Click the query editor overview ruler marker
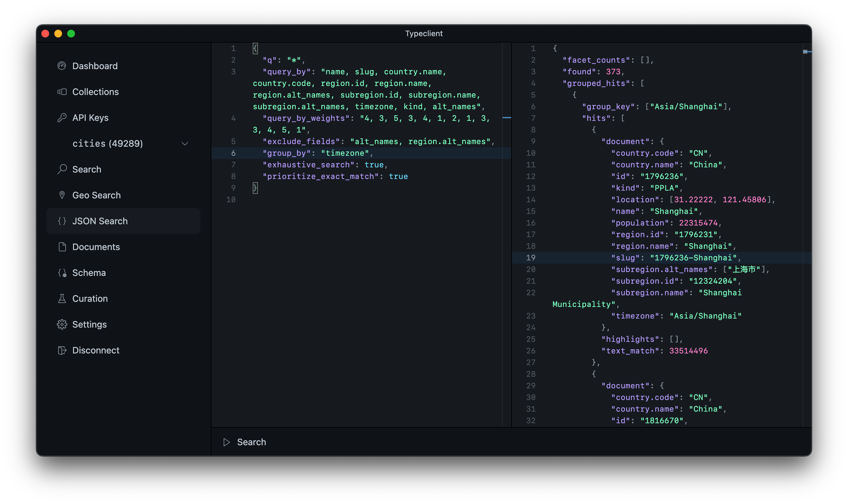The height and width of the screenshot is (504, 848). (506, 118)
